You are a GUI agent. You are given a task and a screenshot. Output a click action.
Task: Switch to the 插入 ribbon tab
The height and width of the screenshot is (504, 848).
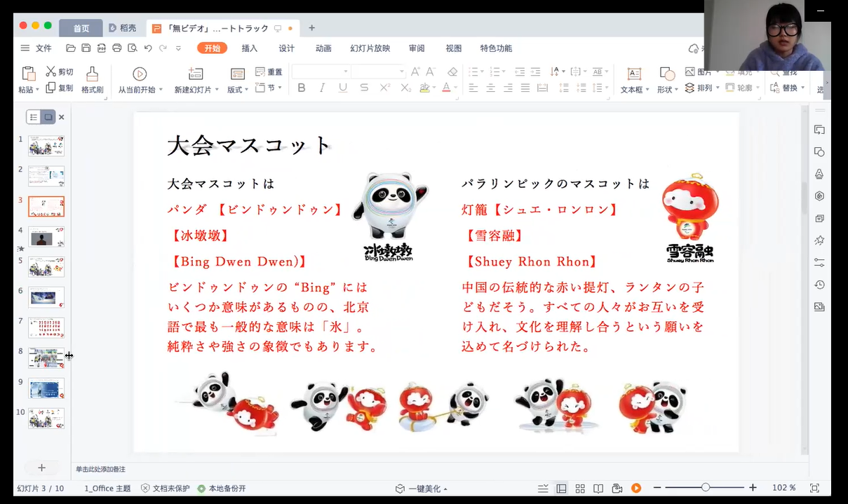tap(250, 48)
